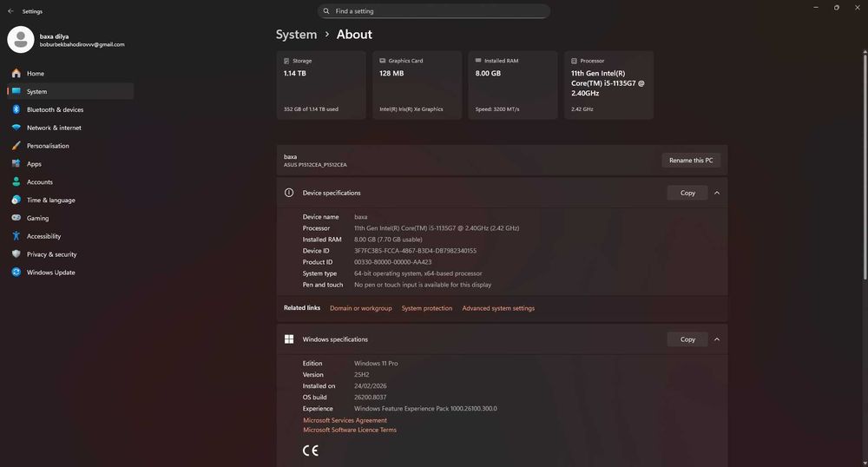Open the Graphics Card 128 MB card
The height and width of the screenshot is (467, 868).
[x=417, y=85]
